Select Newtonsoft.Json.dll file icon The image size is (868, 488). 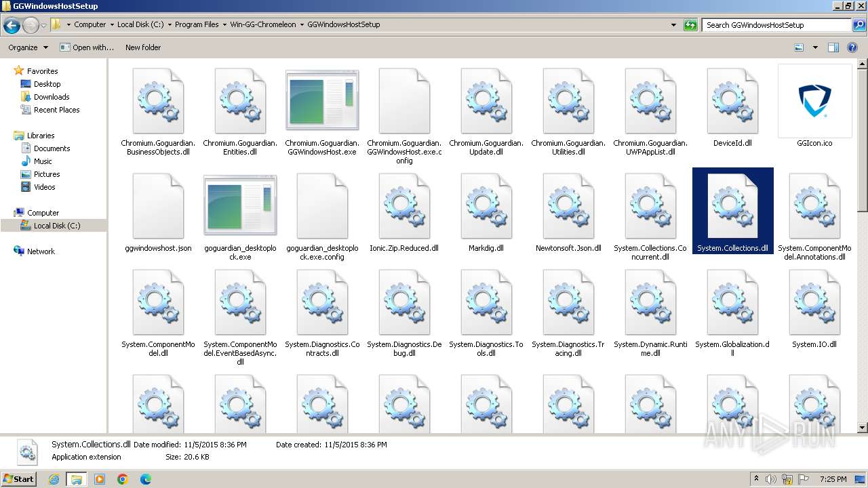(x=568, y=206)
